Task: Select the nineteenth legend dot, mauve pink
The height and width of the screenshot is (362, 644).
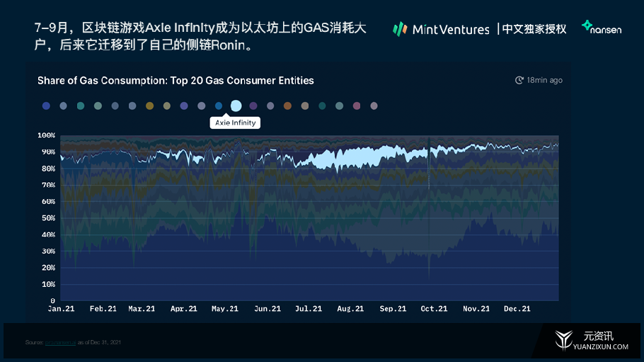Action: point(357,106)
